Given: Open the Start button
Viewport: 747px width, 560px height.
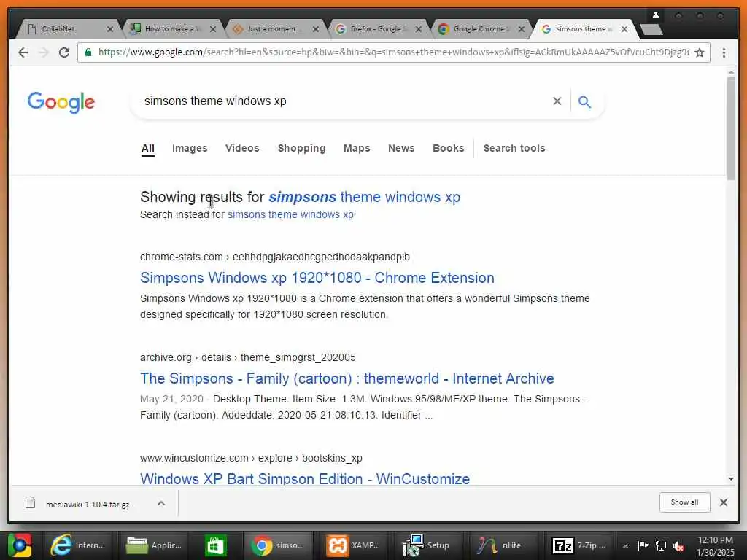Looking at the screenshot, I should click(x=20, y=545).
